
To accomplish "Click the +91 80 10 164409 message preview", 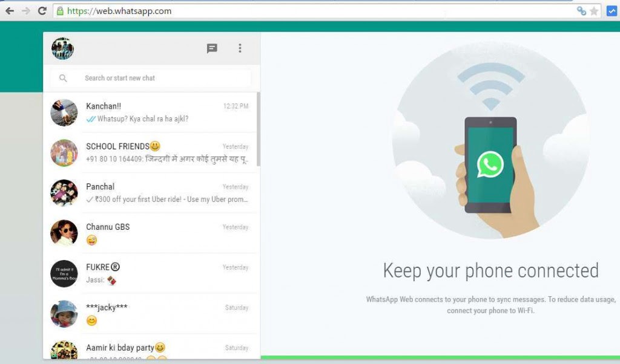I will pyautogui.click(x=167, y=159).
